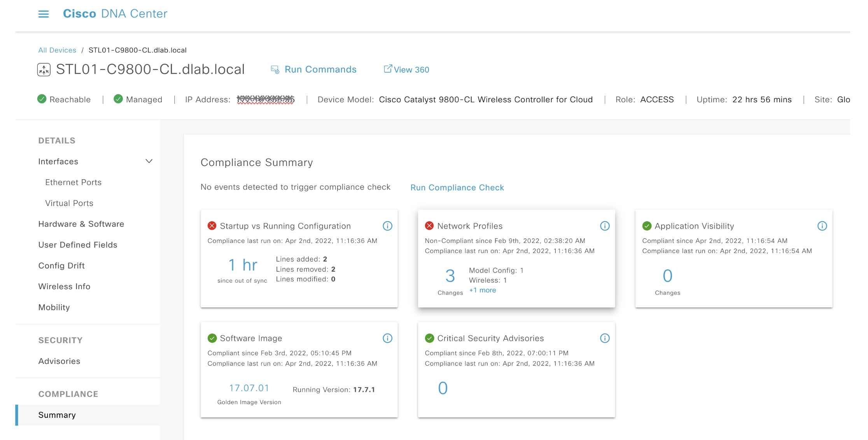Open info icon on Application Visibility card

822,226
